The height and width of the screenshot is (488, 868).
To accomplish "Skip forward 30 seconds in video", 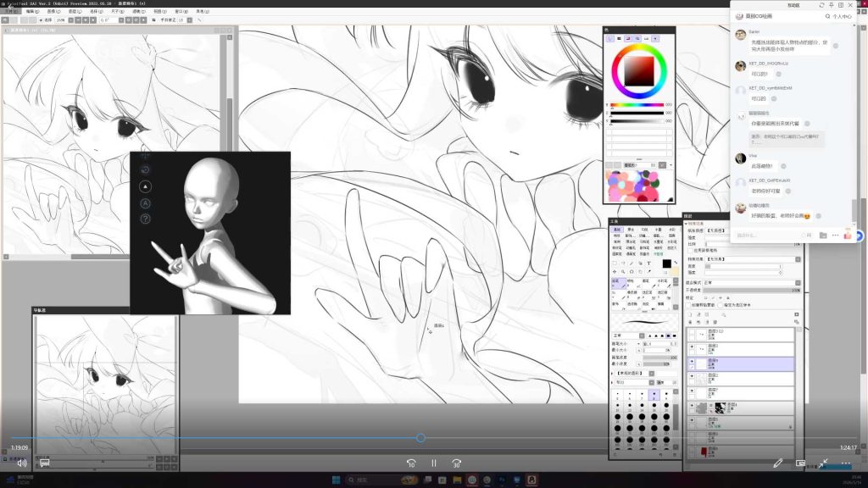I will pyautogui.click(x=456, y=463).
